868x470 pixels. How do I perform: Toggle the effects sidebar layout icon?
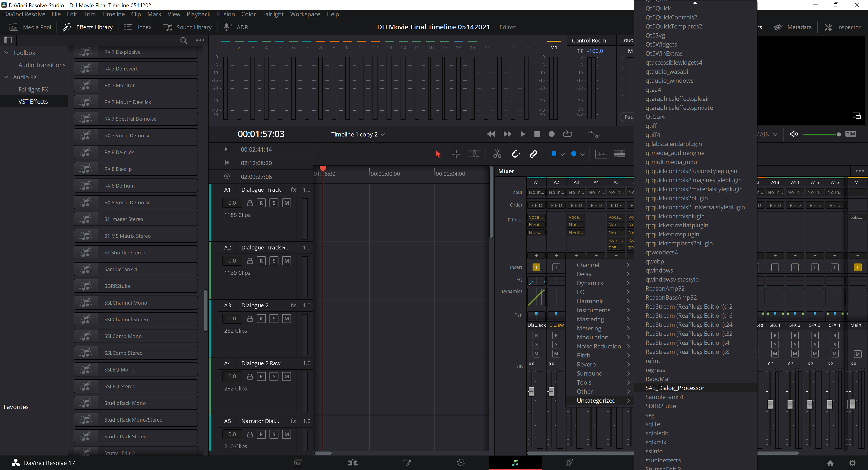pos(8,40)
